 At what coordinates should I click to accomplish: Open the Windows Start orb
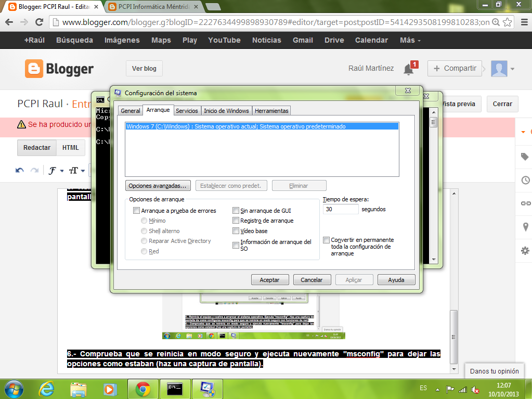[14, 389]
